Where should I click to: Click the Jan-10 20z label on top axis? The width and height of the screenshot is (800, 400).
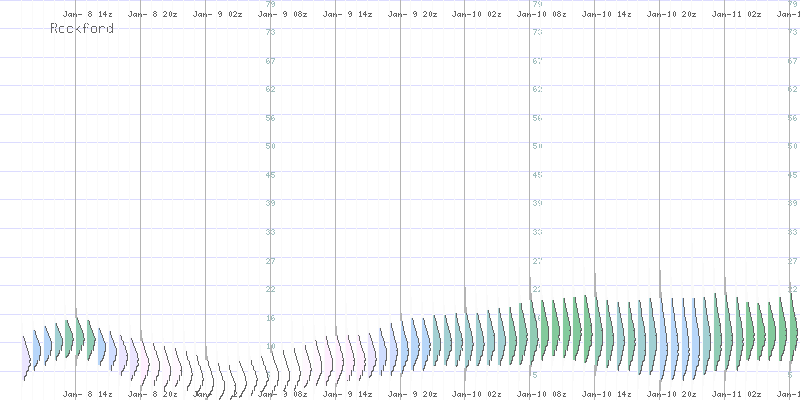pyautogui.click(x=671, y=16)
